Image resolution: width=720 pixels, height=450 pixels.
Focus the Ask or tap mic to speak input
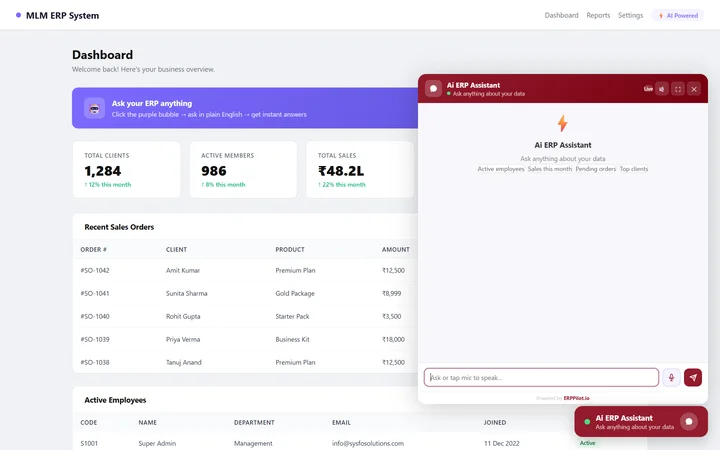tap(541, 377)
